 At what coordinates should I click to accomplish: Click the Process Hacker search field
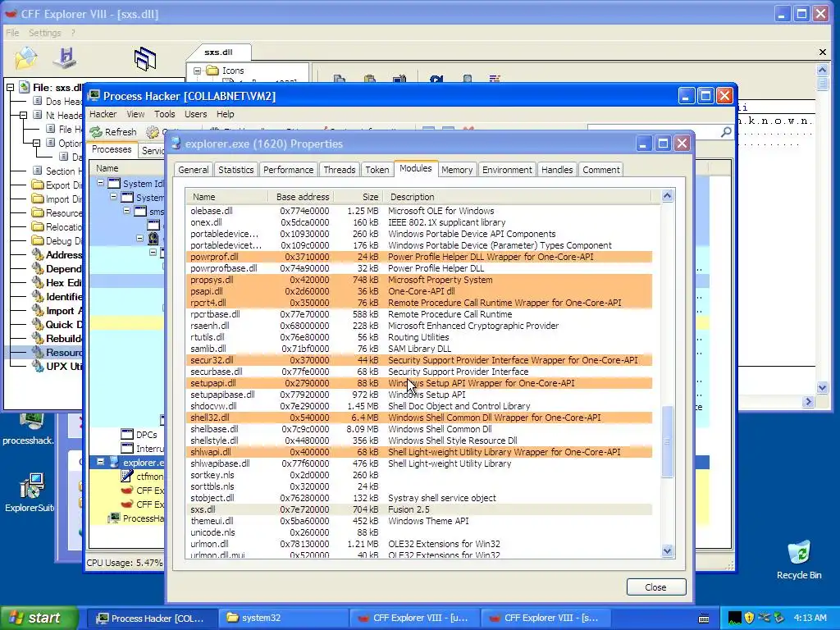pos(654,132)
